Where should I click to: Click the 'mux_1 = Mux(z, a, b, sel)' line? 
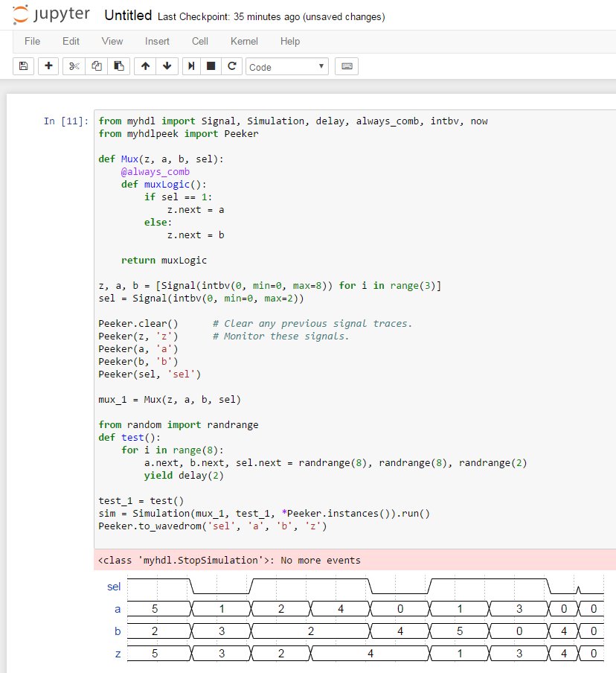[170, 400]
